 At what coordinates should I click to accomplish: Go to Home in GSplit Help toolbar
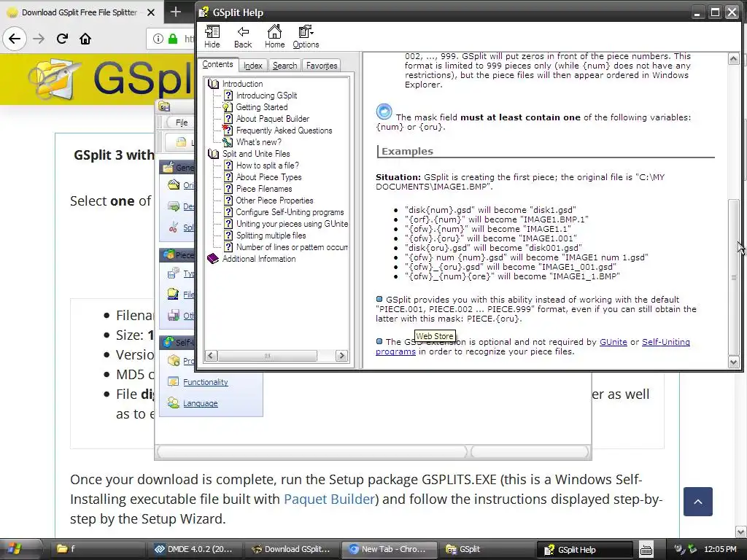(x=274, y=36)
